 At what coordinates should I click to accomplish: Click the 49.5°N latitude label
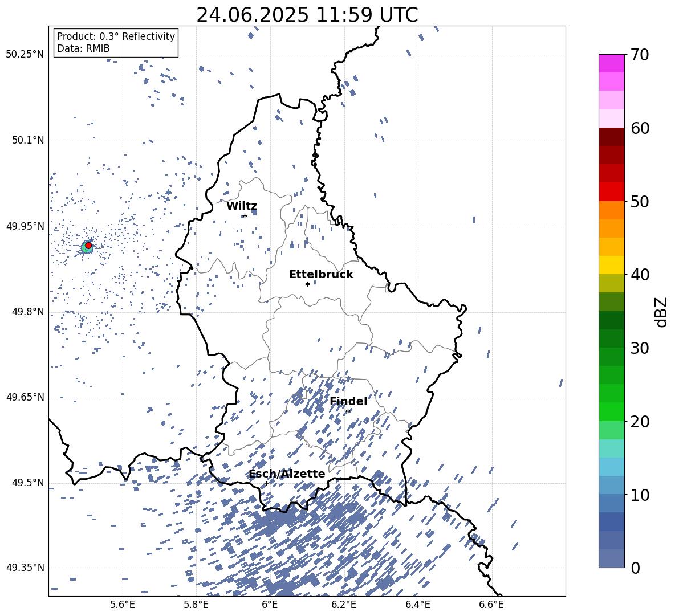pyautogui.click(x=27, y=482)
